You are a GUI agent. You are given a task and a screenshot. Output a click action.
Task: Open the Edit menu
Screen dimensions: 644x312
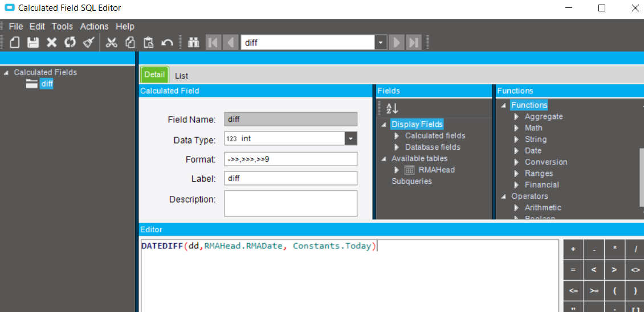click(x=37, y=26)
